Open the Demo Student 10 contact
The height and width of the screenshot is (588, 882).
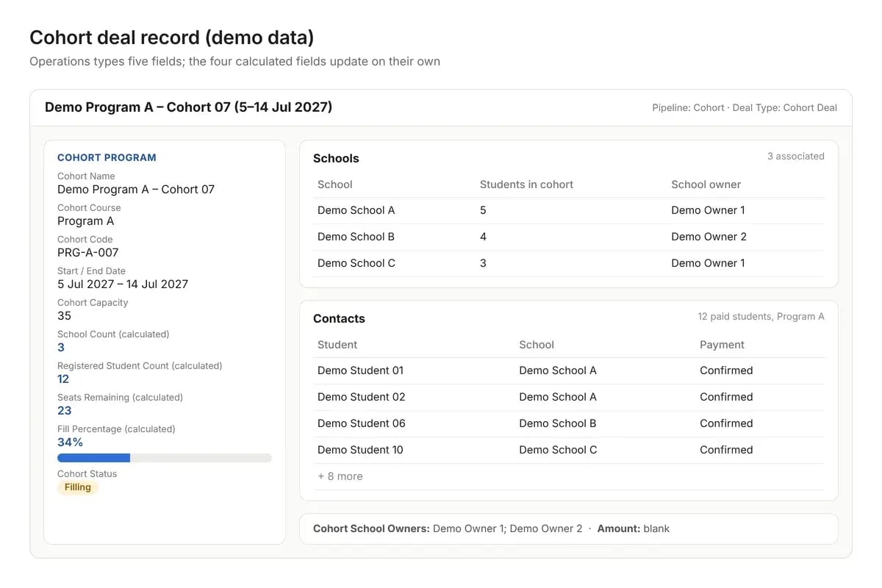pyautogui.click(x=360, y=450)
